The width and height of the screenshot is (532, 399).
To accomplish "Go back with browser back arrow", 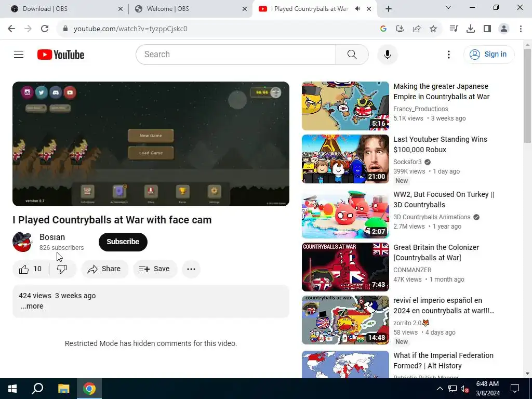I will point(11,29).
